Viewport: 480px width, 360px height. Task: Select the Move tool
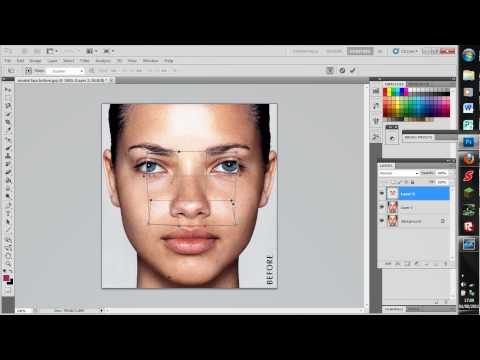coord(8,90)
